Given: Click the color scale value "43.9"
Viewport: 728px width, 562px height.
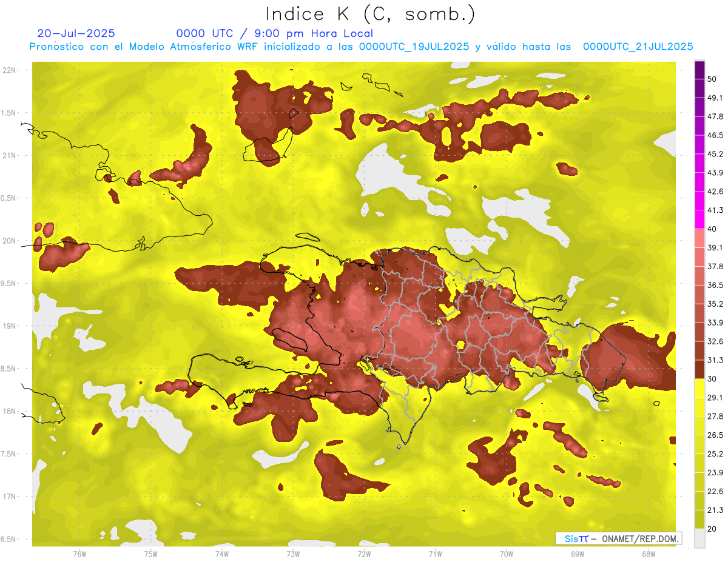Looking at the screenshot, I should point(715,173).
